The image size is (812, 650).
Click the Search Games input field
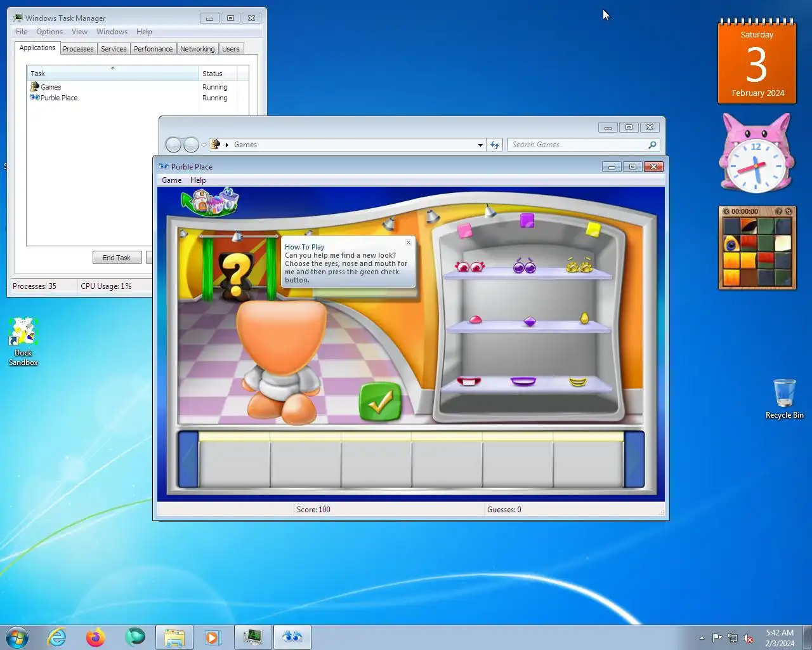tap(577, 145)
